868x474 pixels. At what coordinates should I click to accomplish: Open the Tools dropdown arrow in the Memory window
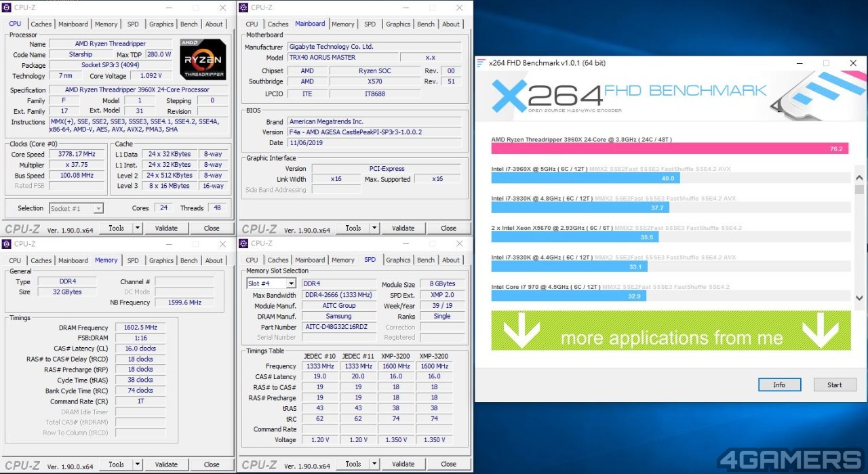pos(138,465)
